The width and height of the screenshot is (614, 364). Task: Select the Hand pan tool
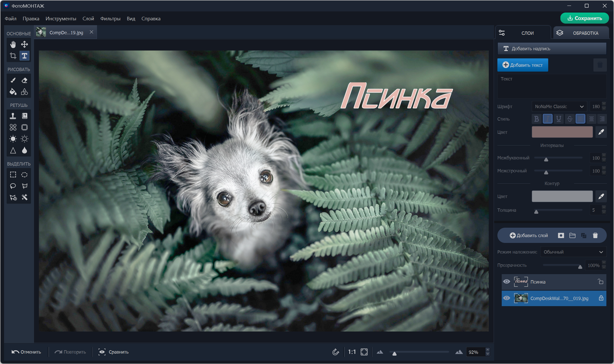coord(13,44)
